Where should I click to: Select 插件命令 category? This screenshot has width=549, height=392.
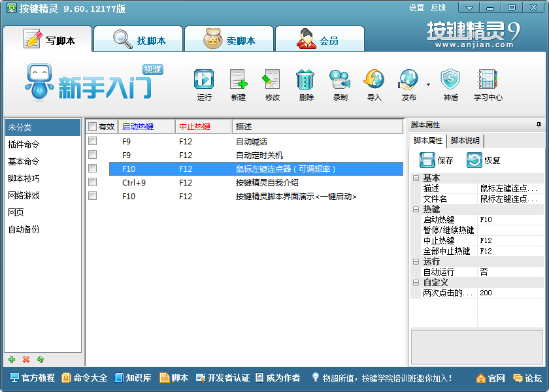(42, 144)
